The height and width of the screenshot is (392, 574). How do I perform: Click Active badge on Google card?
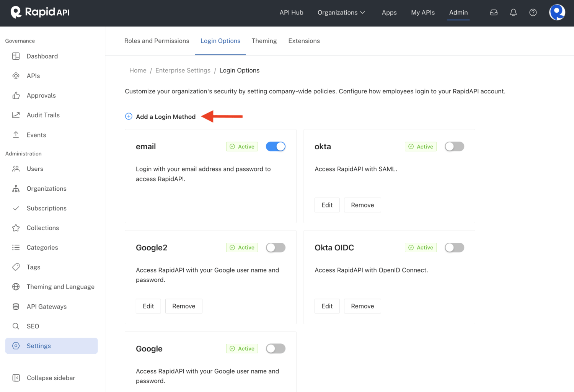[242, 349]
